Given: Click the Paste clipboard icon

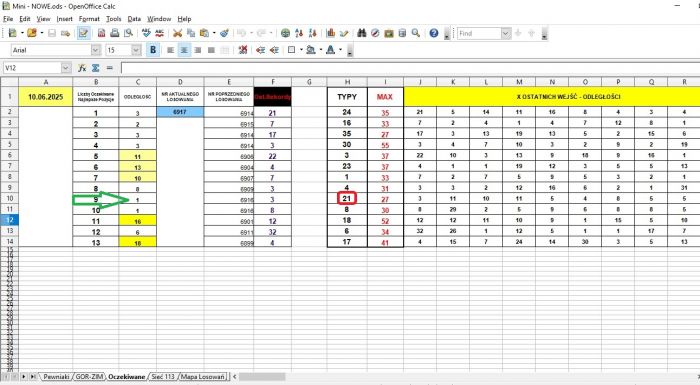Looking at the screenshot, I should [x=204, y=33].
